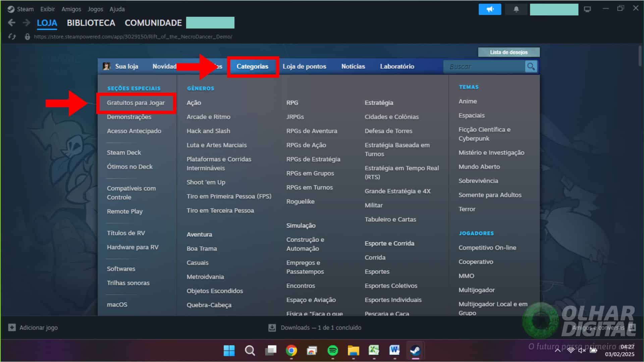Open Títulos de RV
The image size is (644, 362).
(126, 233)
